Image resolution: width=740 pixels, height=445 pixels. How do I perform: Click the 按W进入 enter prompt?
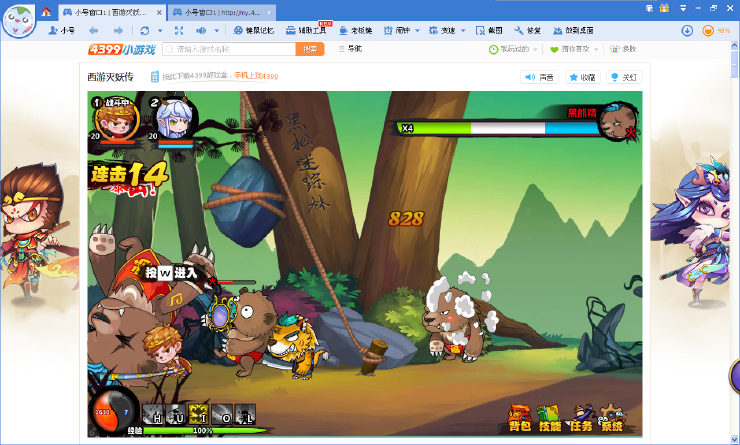click(171, 273)
